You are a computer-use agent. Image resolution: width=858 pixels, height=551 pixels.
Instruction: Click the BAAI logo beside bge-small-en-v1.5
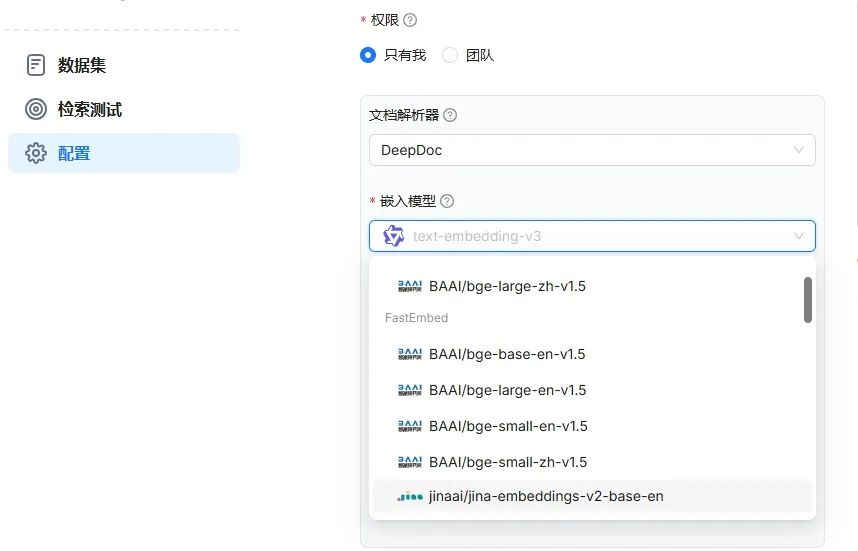pyautogui.click(x=410, y=426)
